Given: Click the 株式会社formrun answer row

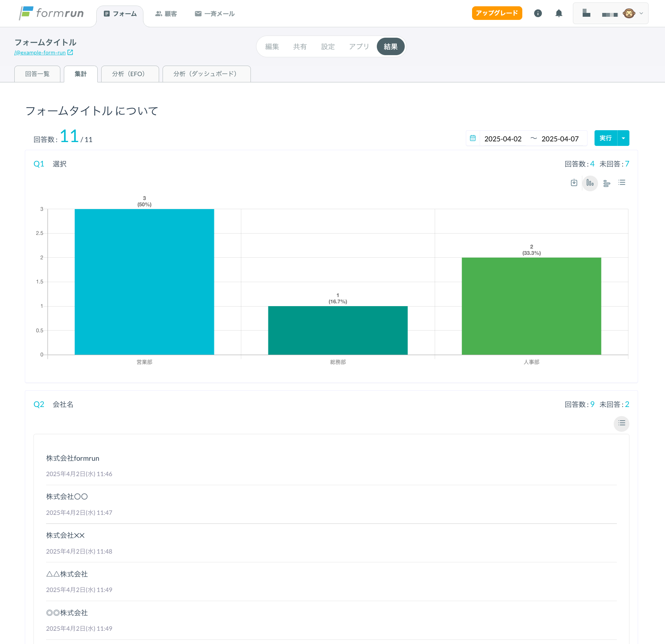Looking at the screenshot, I should click(331, 466).
